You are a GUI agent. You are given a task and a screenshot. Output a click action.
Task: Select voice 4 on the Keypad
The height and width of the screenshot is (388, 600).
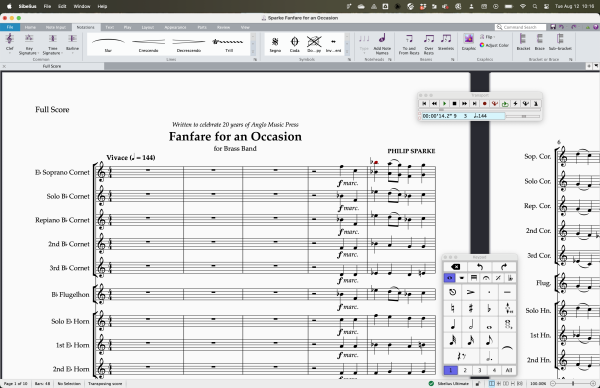494,370
